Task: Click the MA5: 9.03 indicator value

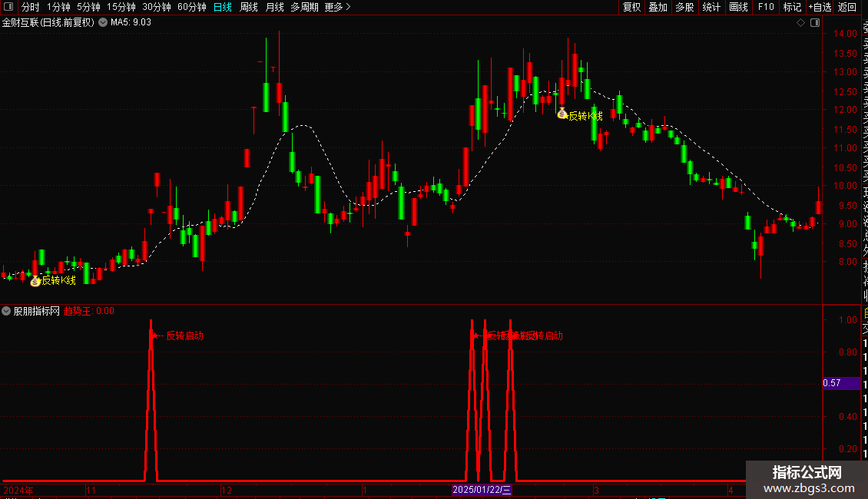Action: pyautogui.click(x=131, y=23)
